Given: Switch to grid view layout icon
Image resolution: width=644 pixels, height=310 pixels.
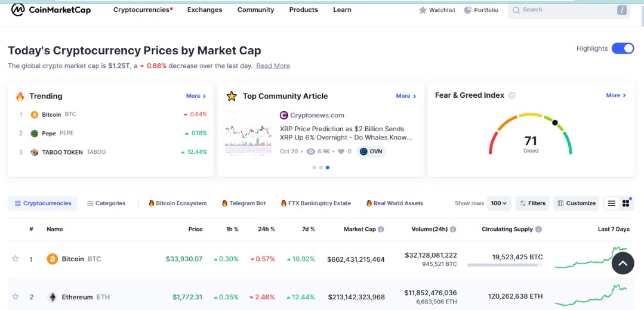Looking at the screenshot, I should [626, 203].
